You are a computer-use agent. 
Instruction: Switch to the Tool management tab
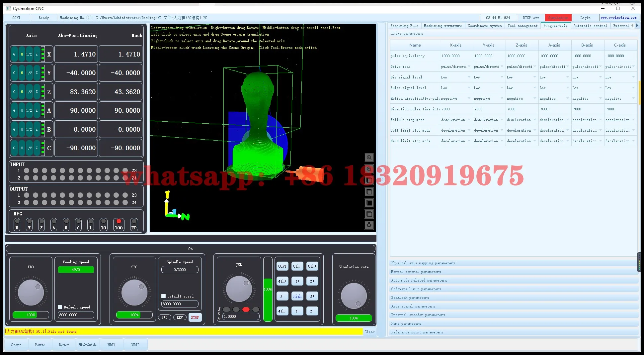point(522,26)
